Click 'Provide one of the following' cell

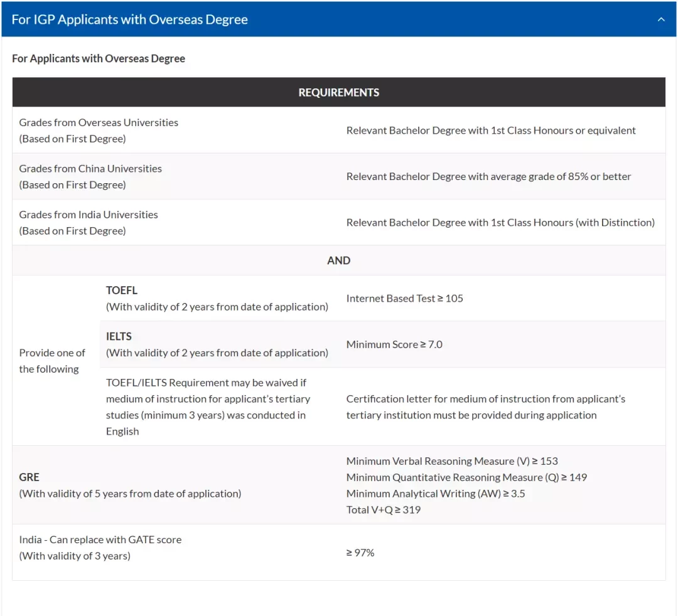click(52, 361)
